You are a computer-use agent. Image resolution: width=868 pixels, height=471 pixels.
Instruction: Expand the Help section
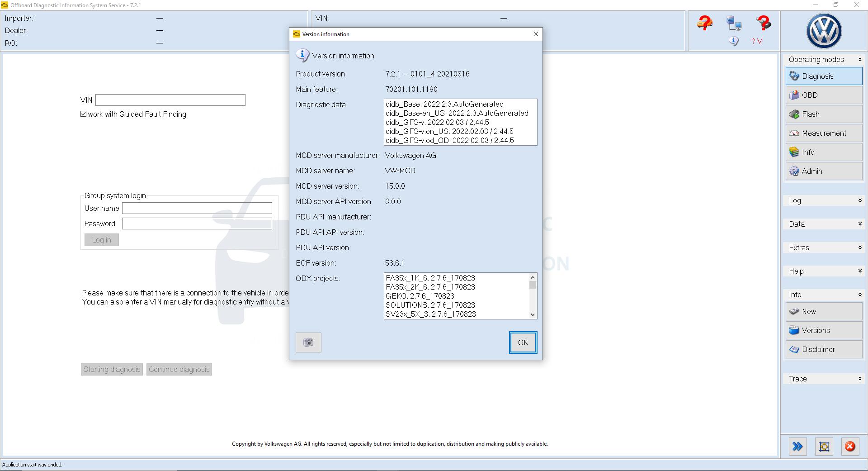click(x=860, y=271)
